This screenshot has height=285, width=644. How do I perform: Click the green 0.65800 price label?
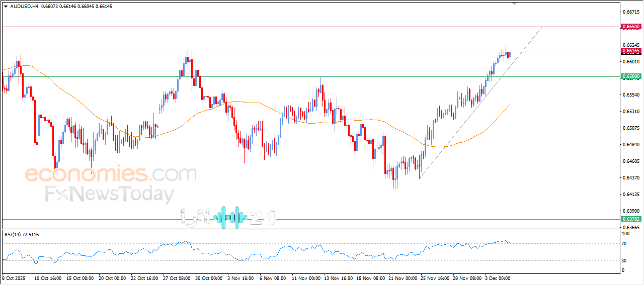631,76
